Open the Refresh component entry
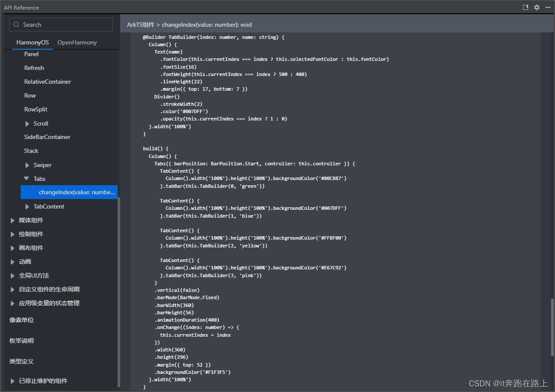555x392 pixels. (34, 68)
